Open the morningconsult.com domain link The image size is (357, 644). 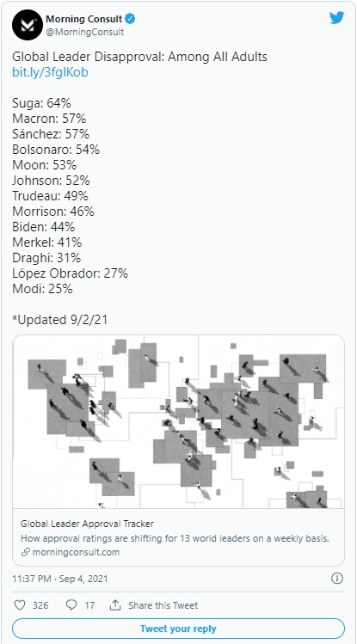(x=76, y=552)
